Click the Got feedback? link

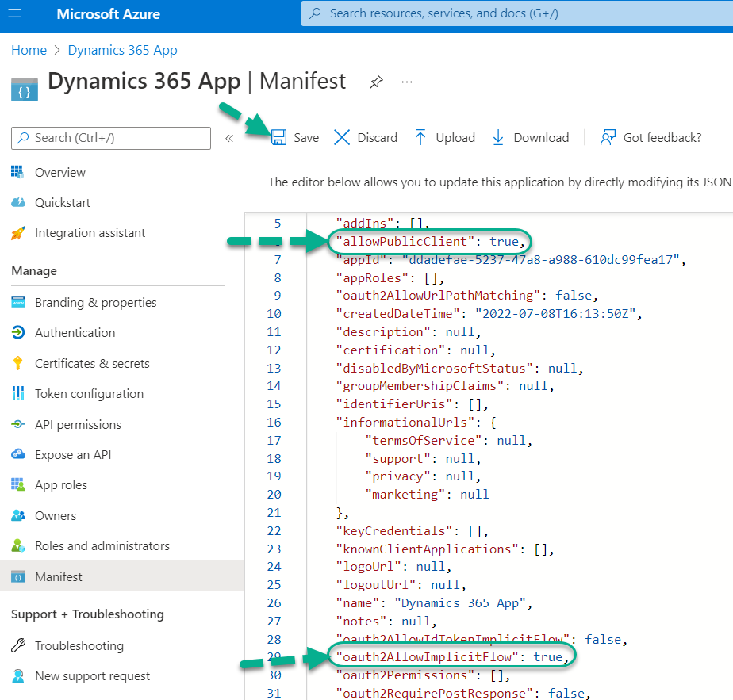pos(650,137)
